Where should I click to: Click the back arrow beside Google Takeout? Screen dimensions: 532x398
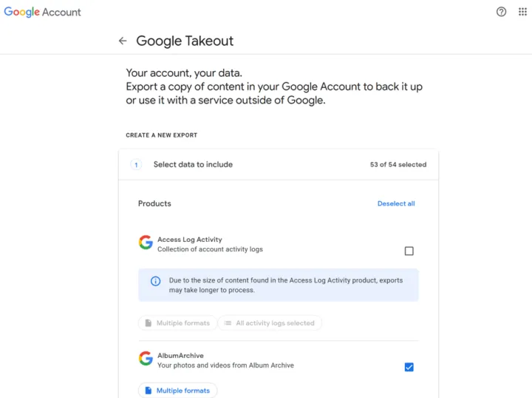click(123, 41)
